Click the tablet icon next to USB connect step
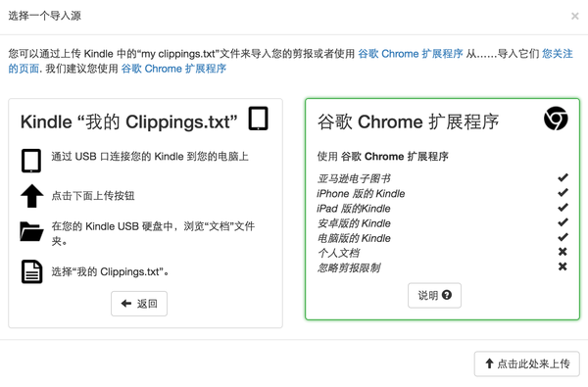This screenshot has width=588, height=387. coord(31,161)
